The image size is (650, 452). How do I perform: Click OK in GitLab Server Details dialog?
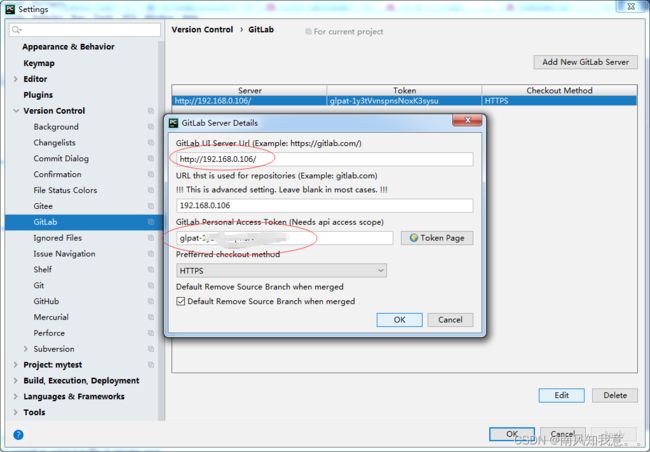click(400, 320)
